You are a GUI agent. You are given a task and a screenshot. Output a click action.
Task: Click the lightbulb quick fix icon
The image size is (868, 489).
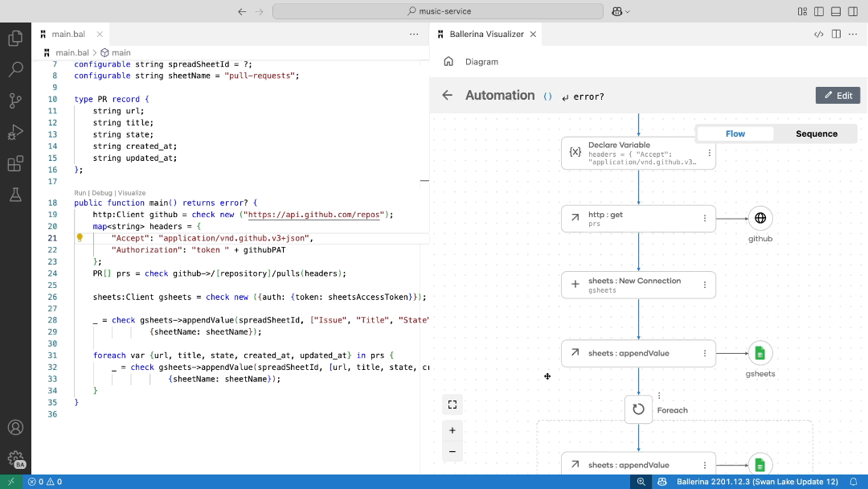(x=80, y=237)
